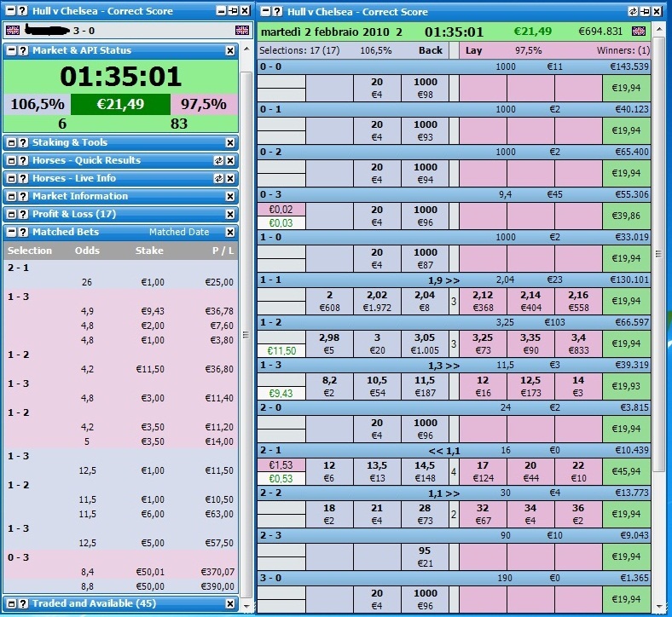Close the Horses - Quick Results panel
This screenshot has width=672, height=617.
(230, 161)
